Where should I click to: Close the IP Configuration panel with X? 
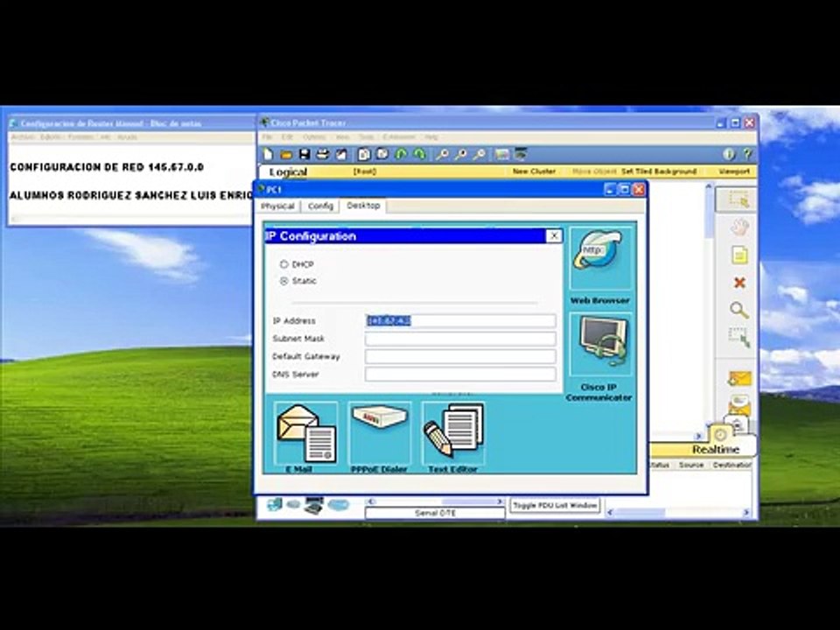554,235
